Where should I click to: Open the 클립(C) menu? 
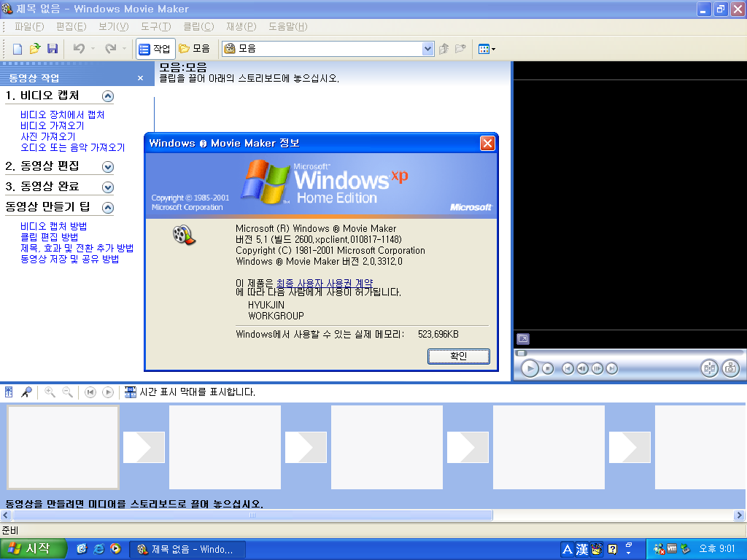(x=198, y=27)
